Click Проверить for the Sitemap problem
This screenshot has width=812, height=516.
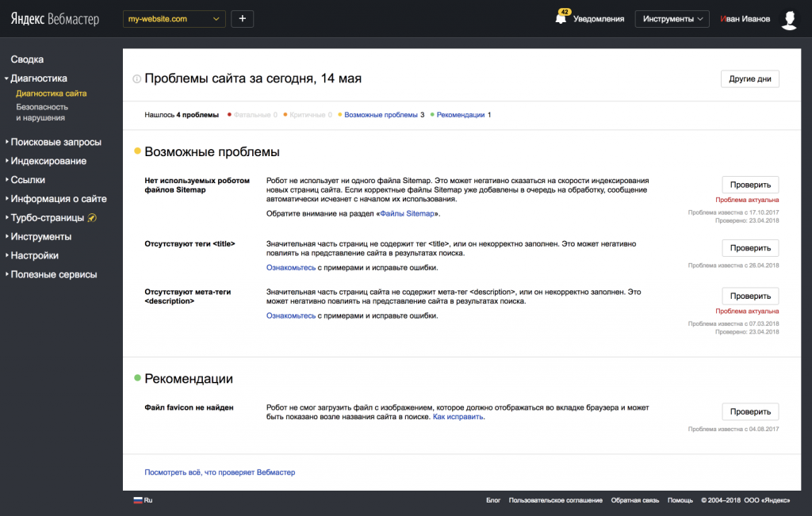pos(749,184)
